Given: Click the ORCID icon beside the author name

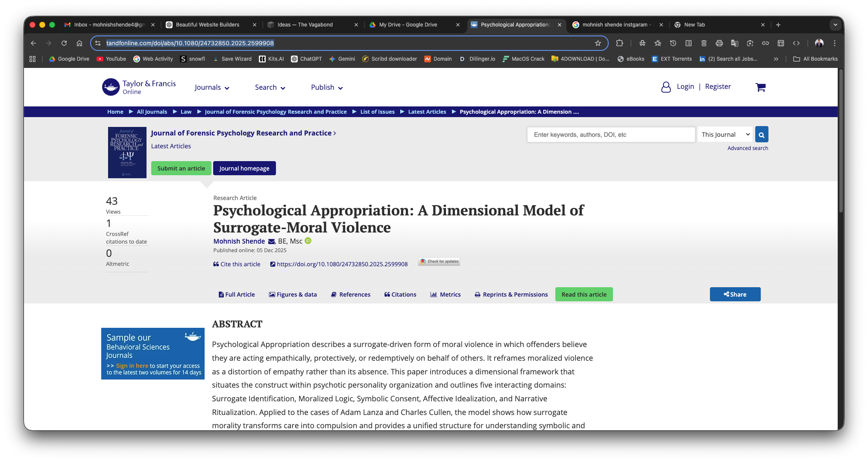Looking at the screenshot, I should click(x=308, y=241).
